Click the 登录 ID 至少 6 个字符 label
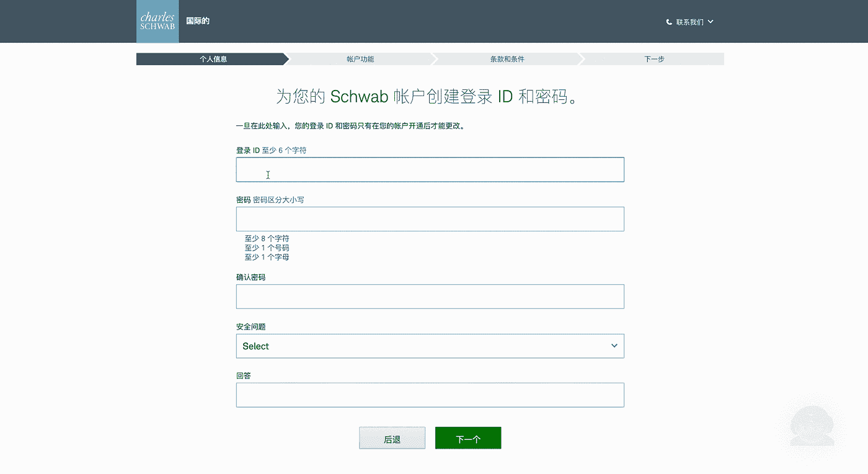This screenshot has width=868, height=474. click(272, 150)
